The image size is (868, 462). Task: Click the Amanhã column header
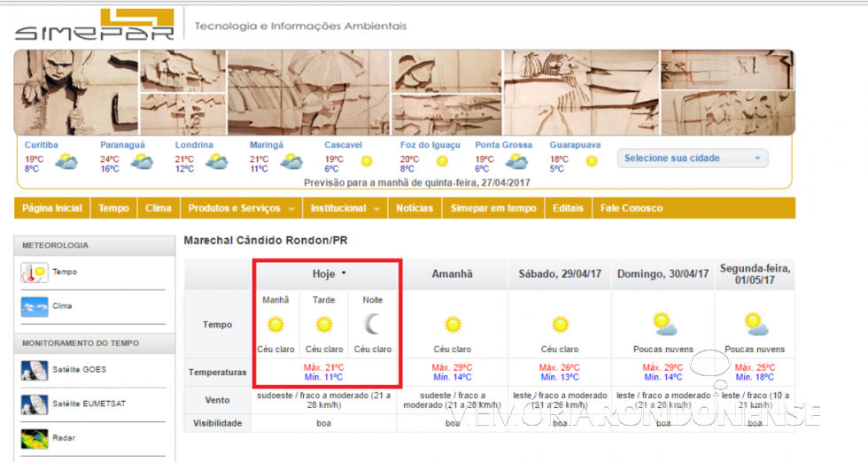tap(453, 274)
